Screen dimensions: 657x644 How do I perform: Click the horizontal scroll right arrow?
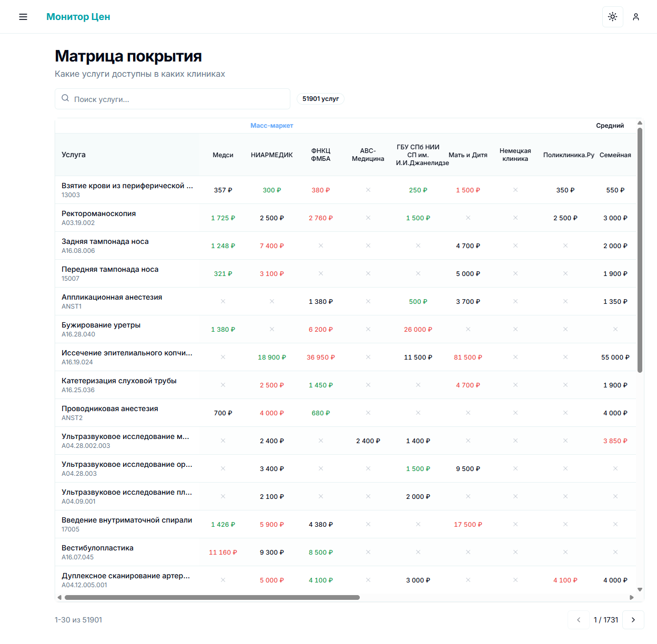tap(632, 597)
